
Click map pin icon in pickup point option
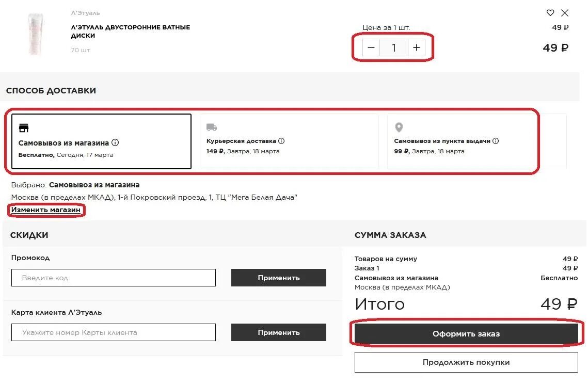click(x=399, y=127)
